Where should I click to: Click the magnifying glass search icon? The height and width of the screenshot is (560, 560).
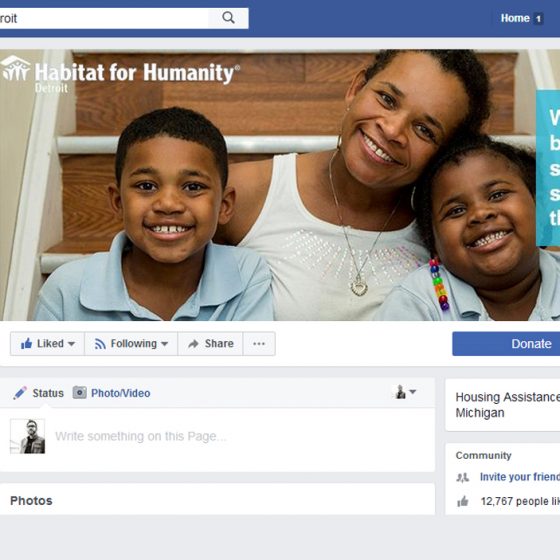pyautogui.click(x=228, y=18)
